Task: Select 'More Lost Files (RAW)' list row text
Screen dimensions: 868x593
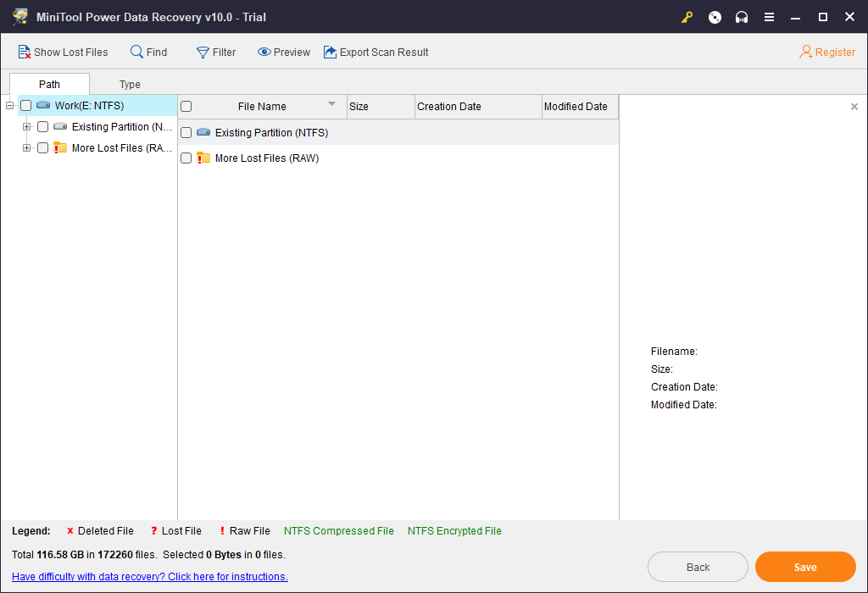Action: click(267, 158)
